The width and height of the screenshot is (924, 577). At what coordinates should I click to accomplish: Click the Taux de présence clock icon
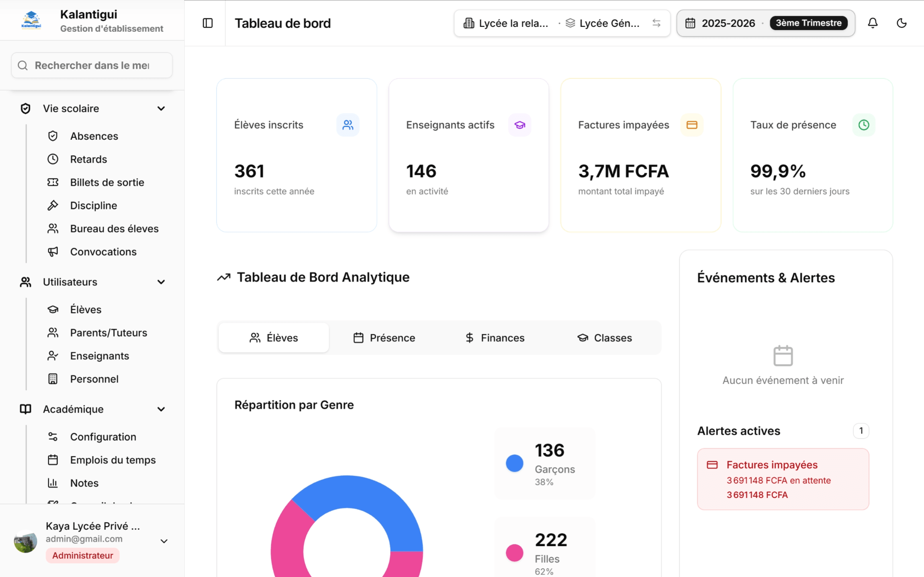tap(864, 125)
